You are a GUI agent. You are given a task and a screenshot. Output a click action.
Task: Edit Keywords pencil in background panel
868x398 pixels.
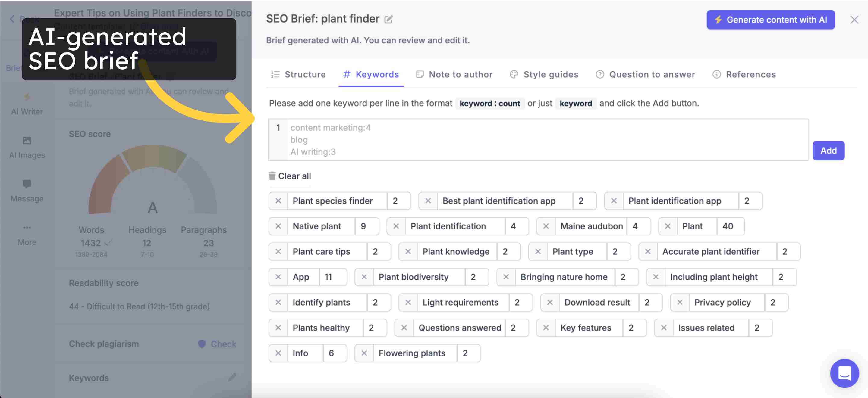tap(232, 378)
